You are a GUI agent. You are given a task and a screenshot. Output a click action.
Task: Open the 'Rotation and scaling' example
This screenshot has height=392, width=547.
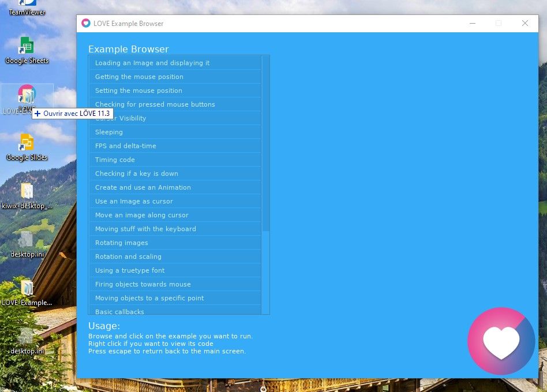point(175,257)
